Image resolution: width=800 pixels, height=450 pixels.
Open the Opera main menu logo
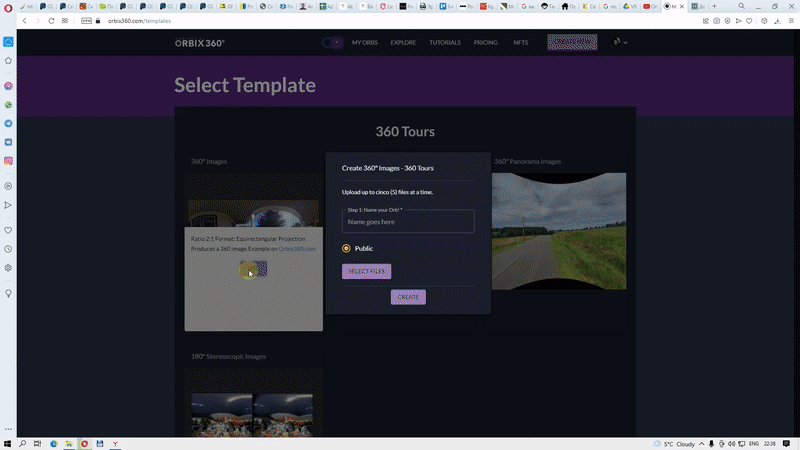[x=8, y=7]
